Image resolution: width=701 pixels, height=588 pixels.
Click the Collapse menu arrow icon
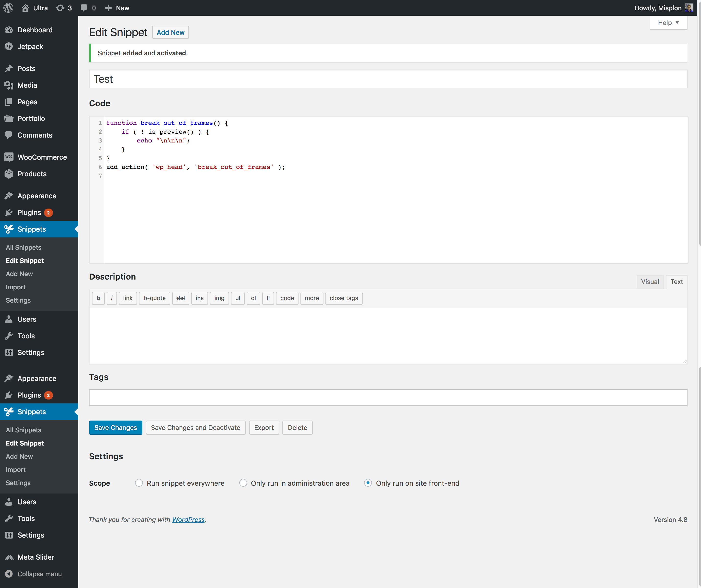pyautogui.click(x=9, y=574)
